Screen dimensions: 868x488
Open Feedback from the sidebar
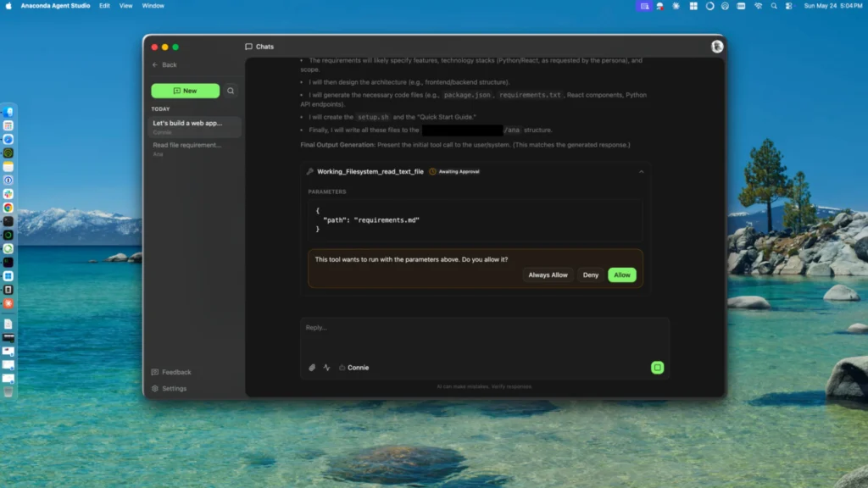tap(171, 373)
